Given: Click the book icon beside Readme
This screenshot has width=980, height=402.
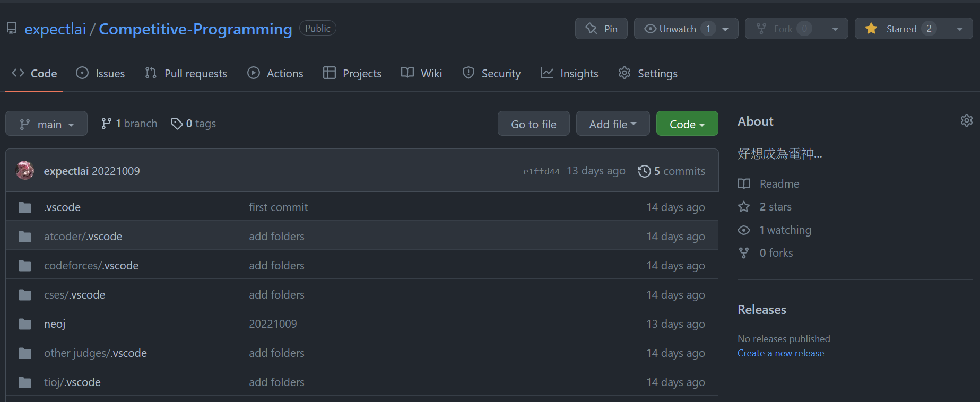Looking at the screenshot, I should [744, 184].
